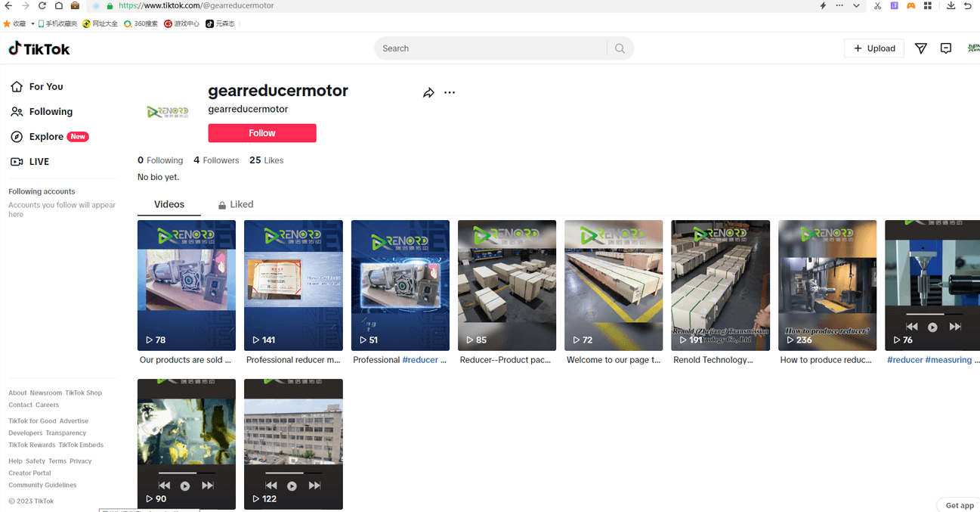Image resolution: width=980 pixels, height=512 pixels.
Task: Open the video with 191 plays
Action: click(721, 285)
